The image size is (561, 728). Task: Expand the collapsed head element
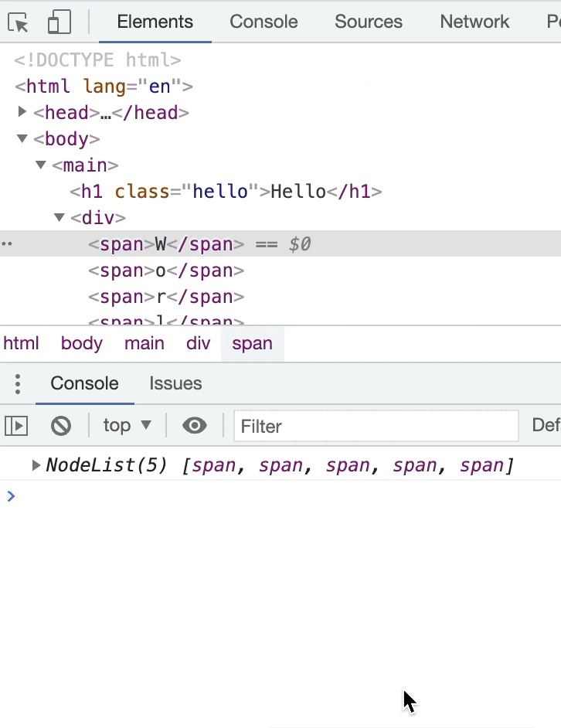pyautogui.click(x=22, y=111)
